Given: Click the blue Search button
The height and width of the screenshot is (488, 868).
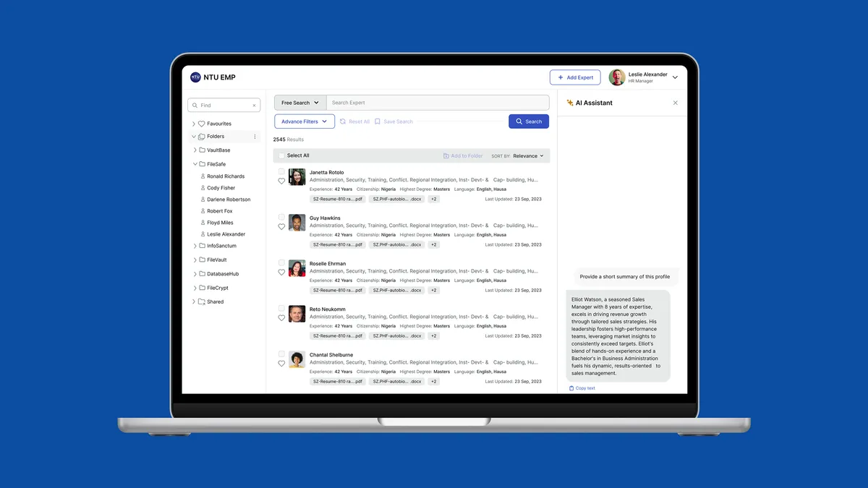Looking at the screenshot, I should pos(529,121).
